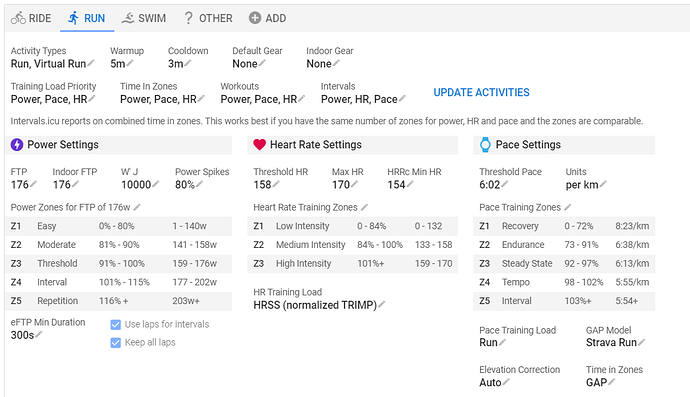This screenshot has height=397, width=690.
Task: Open the Swim tab
Action: tap(144, 18)
